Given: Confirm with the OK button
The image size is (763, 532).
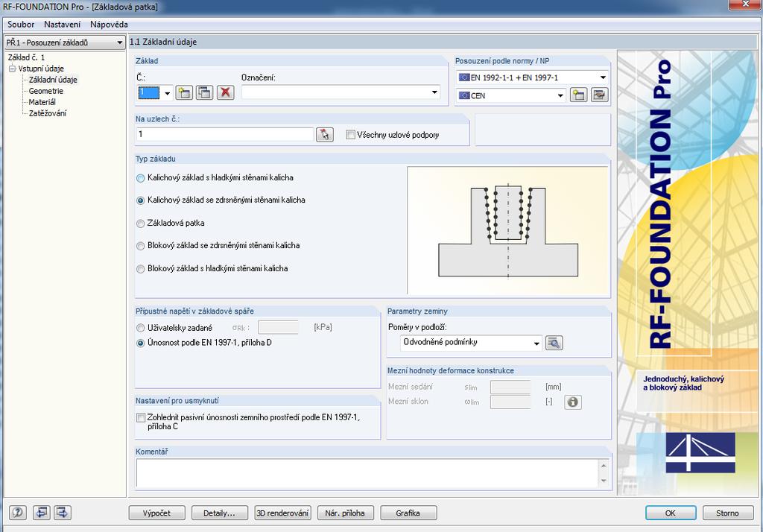Looking at the screenshot, I should (x=670, y=513).
